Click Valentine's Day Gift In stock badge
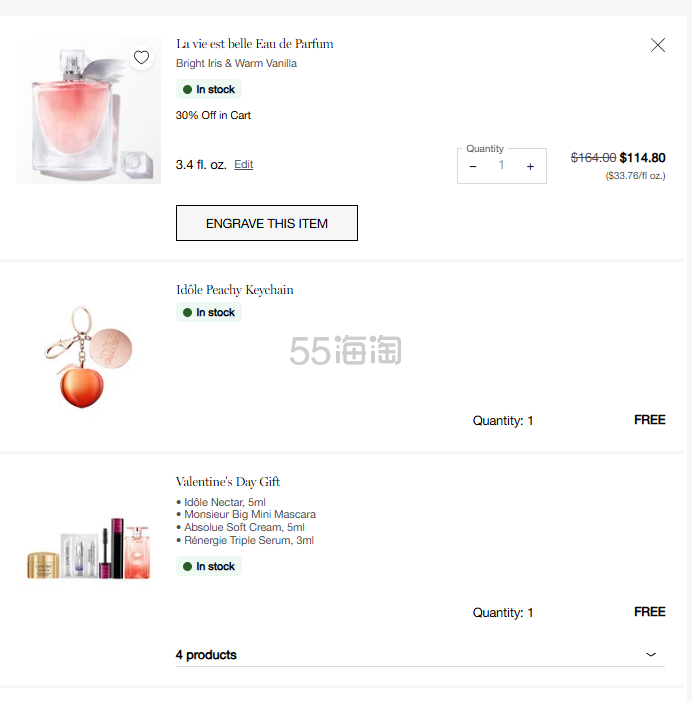This screenshot has width=692, height=701. pyautogui.click(x=209, y=567)
